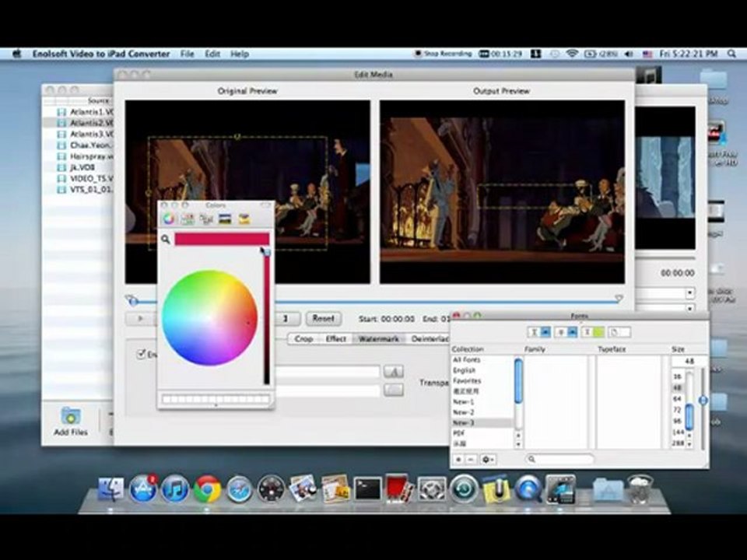Open Time Machine from the Dock

464,489
